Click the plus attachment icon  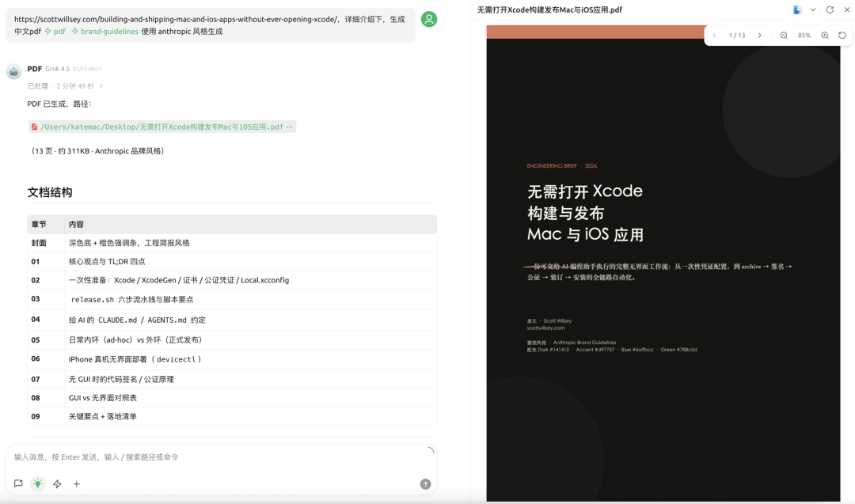(x=77, y=484)
